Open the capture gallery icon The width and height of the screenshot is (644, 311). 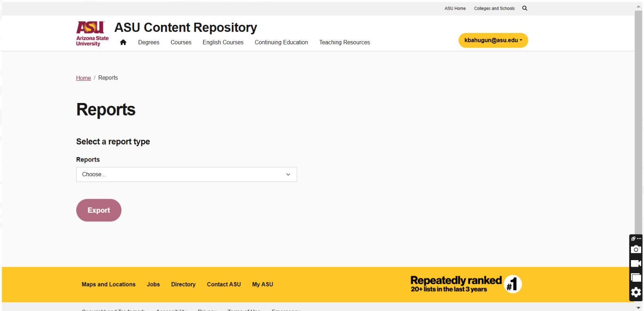636,278
